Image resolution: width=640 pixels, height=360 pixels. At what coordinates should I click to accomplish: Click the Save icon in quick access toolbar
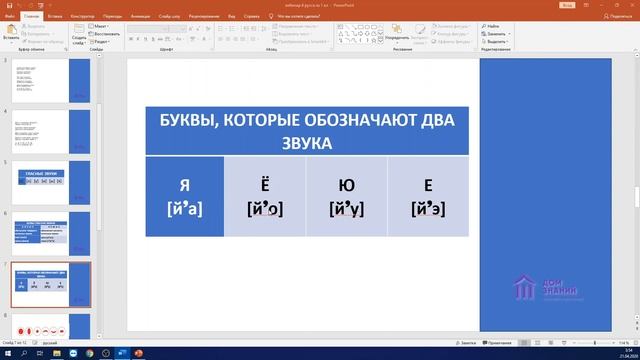pyautogui.click(x=9, y=5)
